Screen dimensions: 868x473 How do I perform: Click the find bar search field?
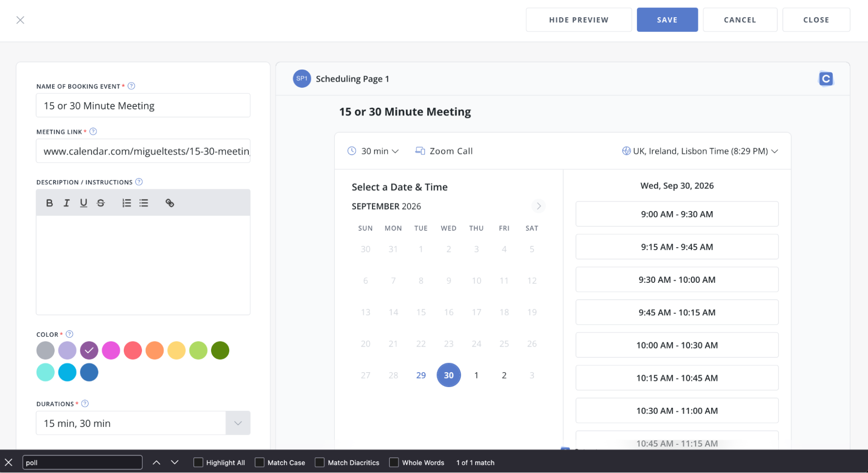(83, 463)
